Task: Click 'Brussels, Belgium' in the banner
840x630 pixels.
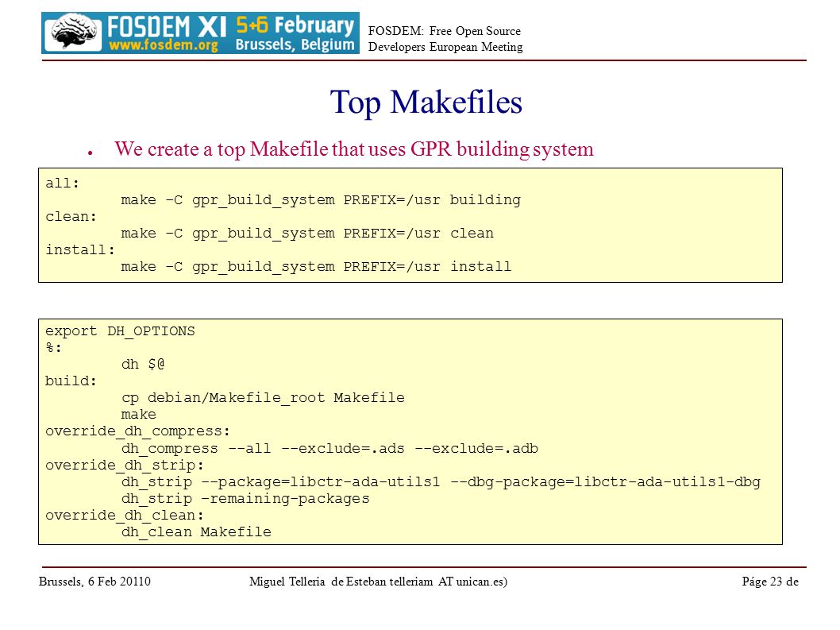Action: click(x=295, y=44)
